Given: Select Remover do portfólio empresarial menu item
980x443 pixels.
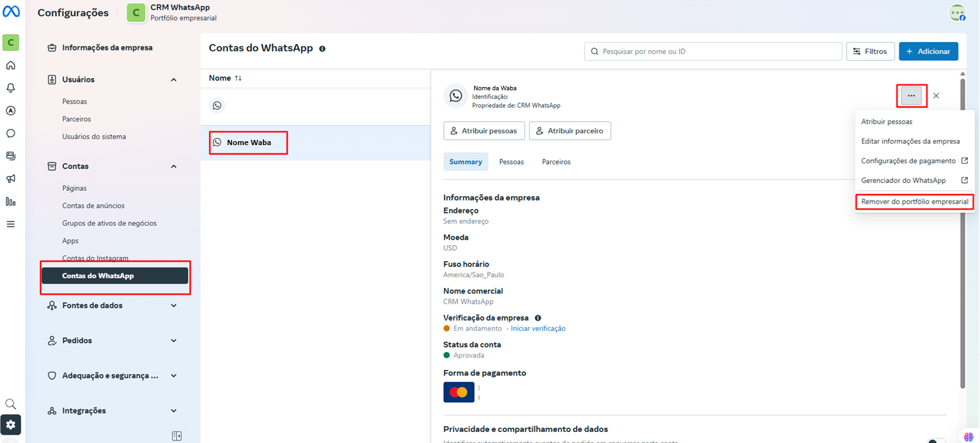Looking at the screenshot, I should pyautogui.click(x=914, y=202).
